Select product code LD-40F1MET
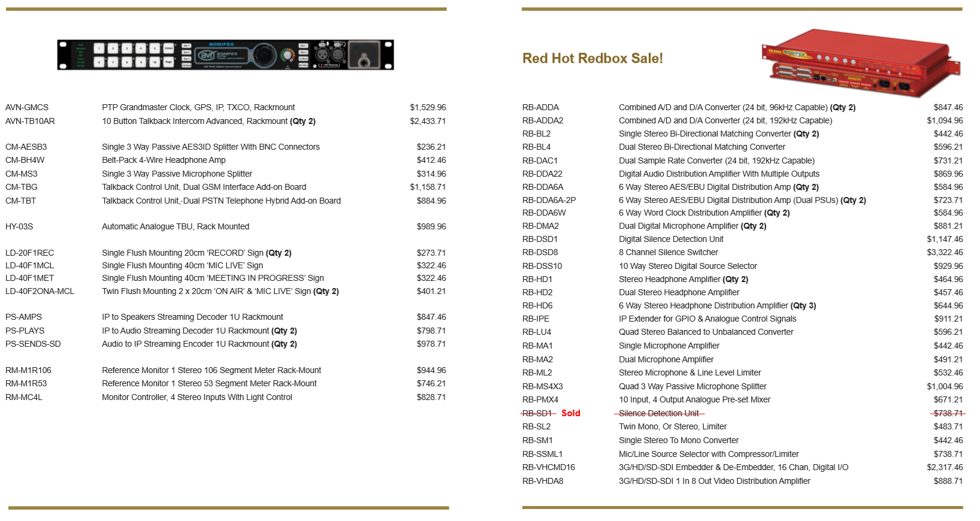 (x=30, y=278)
